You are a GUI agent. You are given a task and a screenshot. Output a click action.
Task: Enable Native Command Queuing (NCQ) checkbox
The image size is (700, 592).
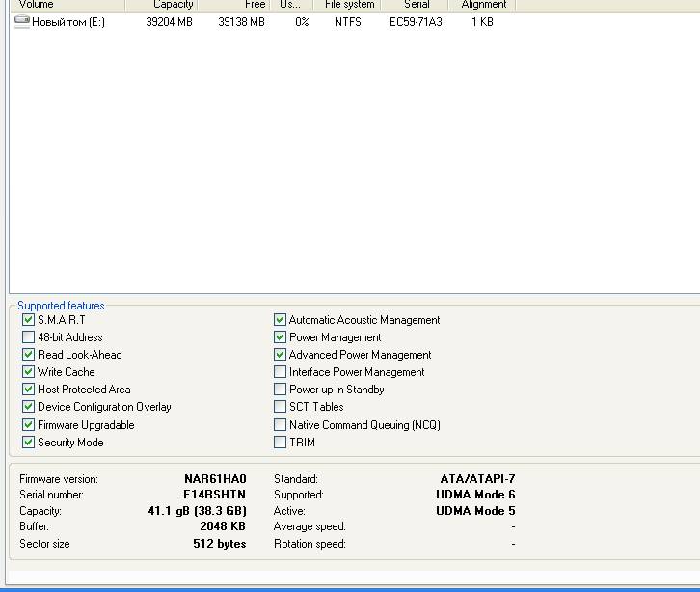(x=280, y=425)
